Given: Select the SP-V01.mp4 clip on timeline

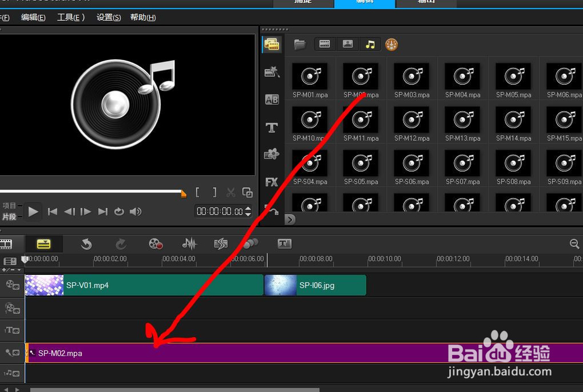Looking at the screenshot, I should coord(144,285).
